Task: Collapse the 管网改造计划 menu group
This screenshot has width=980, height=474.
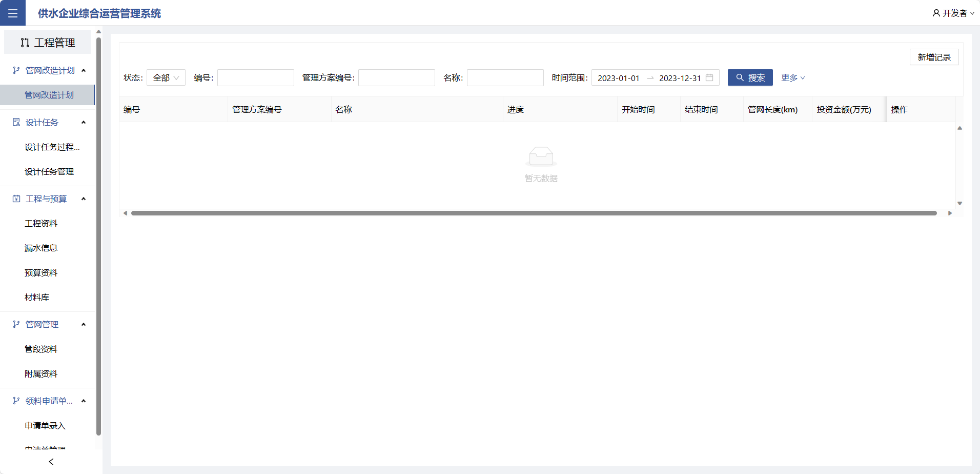Action: click(x=84, y=70)
